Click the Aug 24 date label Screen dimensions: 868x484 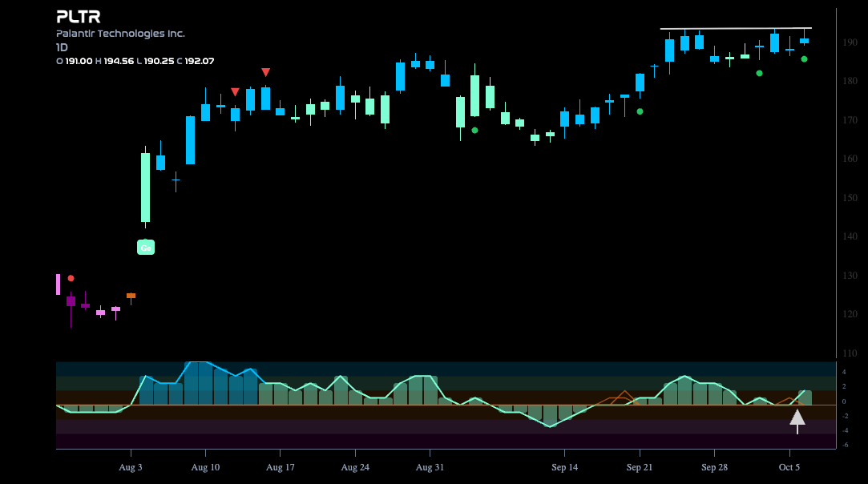355,467
